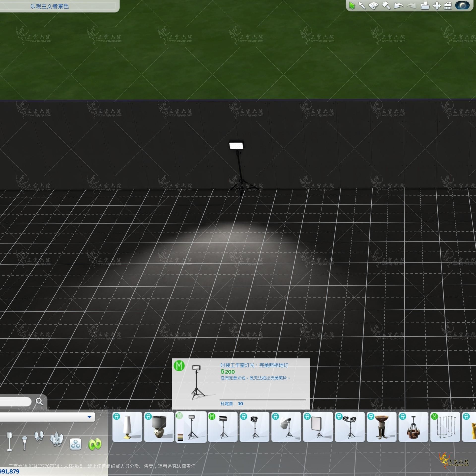The height and width of the screenshot is (476, 476).
Task: Select the outdoor post light category icon
Action: tap(24, 443)
